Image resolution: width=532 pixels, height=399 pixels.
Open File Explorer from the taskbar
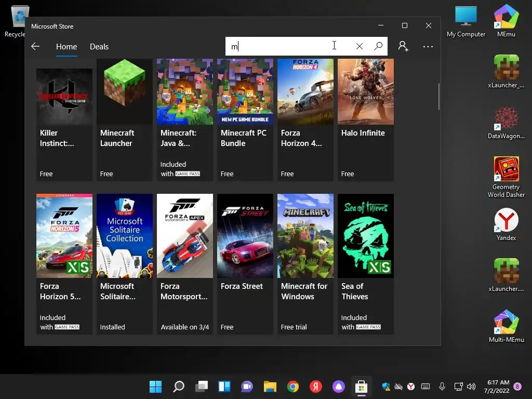(x=270, y=387)
